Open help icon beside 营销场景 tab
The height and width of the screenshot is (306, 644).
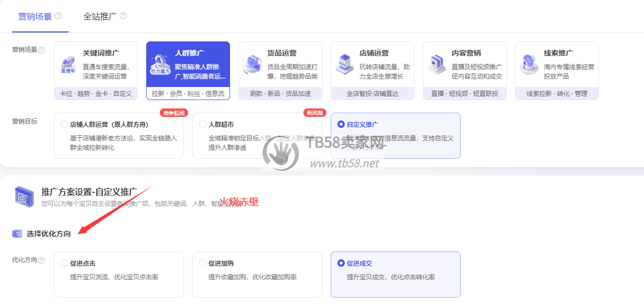[58, 16]
